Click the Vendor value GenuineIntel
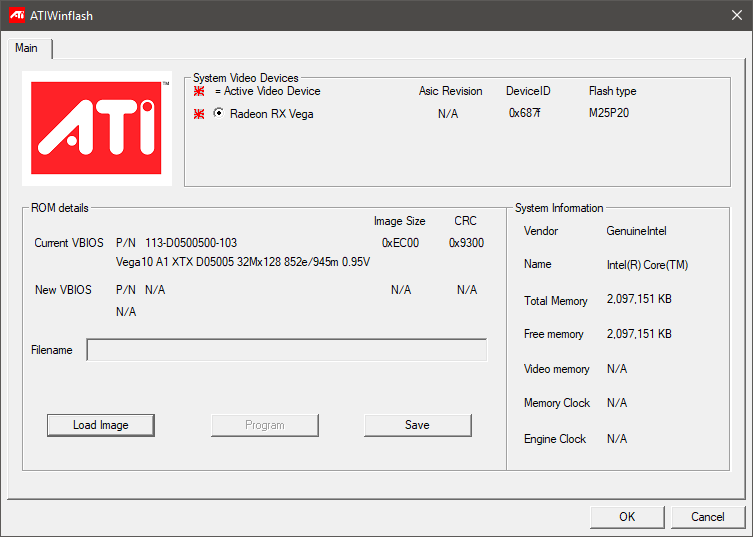 click(636, 231)
